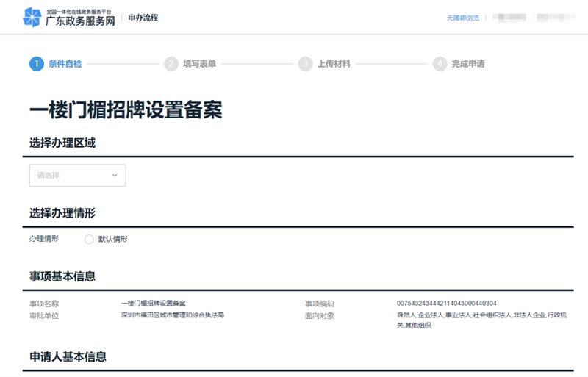Click the Guangdong government service logo icon
The height and width of the screenshot is (377, 588).
[33, 18]
